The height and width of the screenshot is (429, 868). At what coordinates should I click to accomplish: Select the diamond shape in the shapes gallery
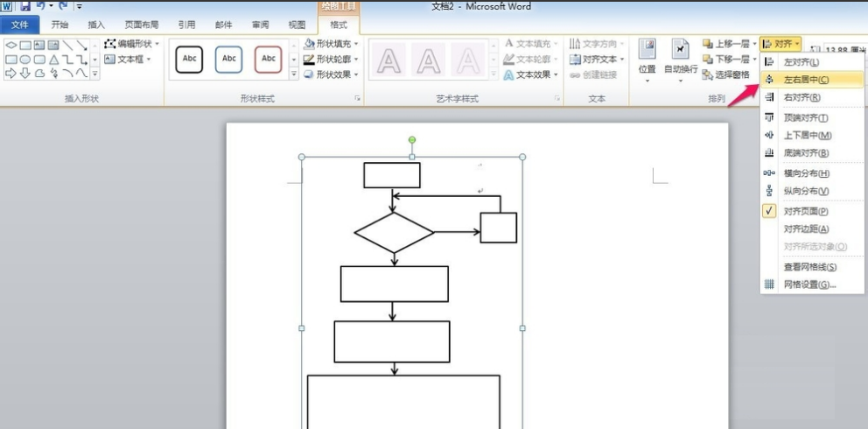11,46
